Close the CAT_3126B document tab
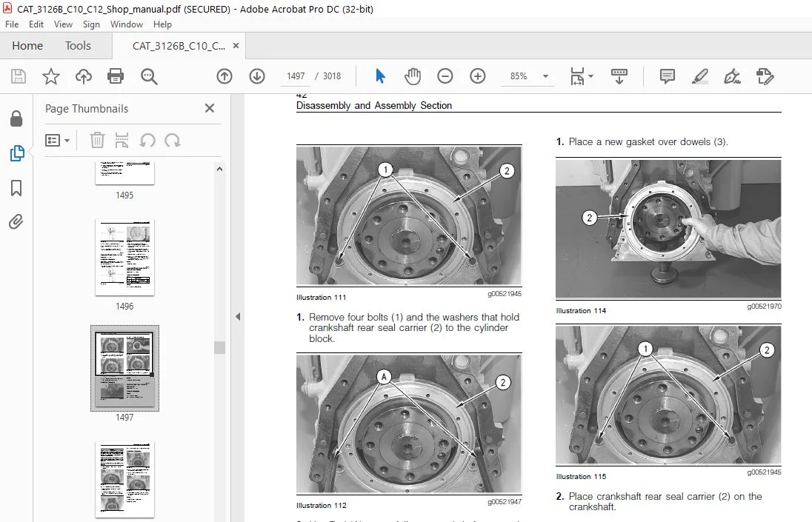This screenshot has height=522, width=812. (236, 45)
